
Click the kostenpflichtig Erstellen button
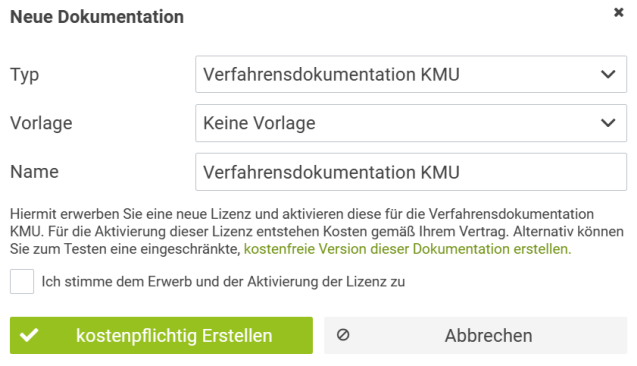[161, 335]
